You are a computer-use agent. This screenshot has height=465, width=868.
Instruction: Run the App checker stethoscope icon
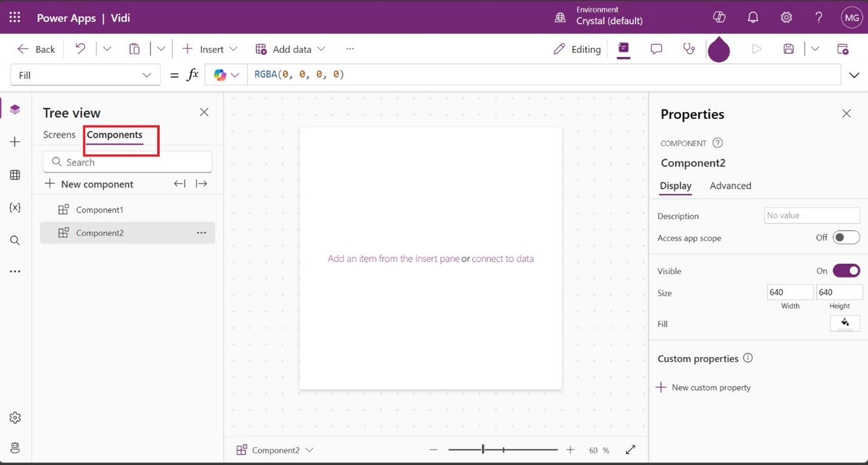click(689, 49)
